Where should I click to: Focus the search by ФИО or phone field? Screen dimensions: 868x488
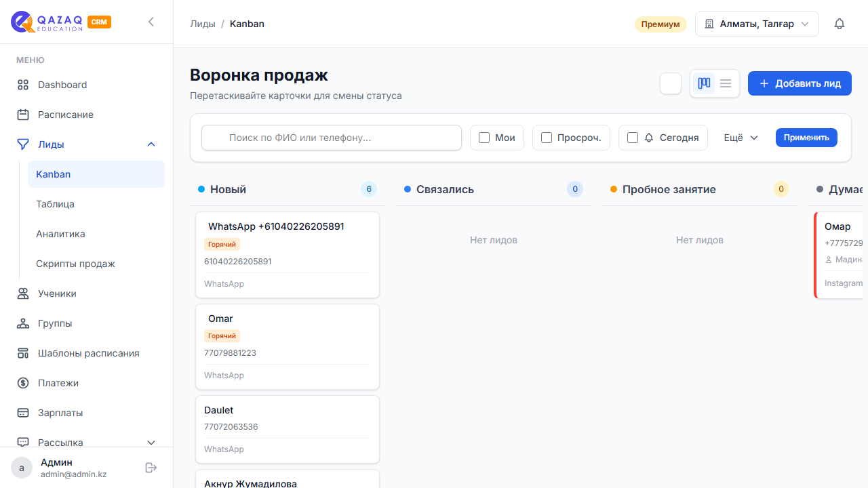332,138
